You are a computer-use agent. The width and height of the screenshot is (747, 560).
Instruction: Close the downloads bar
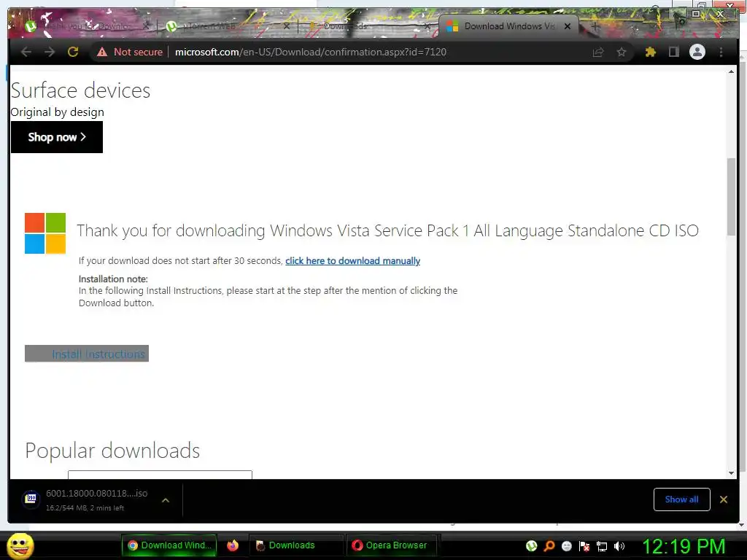(724, 499)
